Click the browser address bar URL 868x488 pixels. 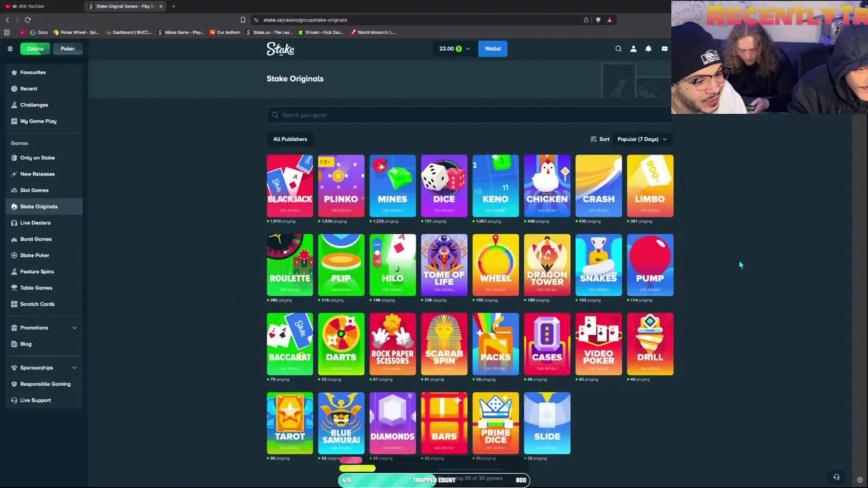pyautogui.click(x=305, y=20)
